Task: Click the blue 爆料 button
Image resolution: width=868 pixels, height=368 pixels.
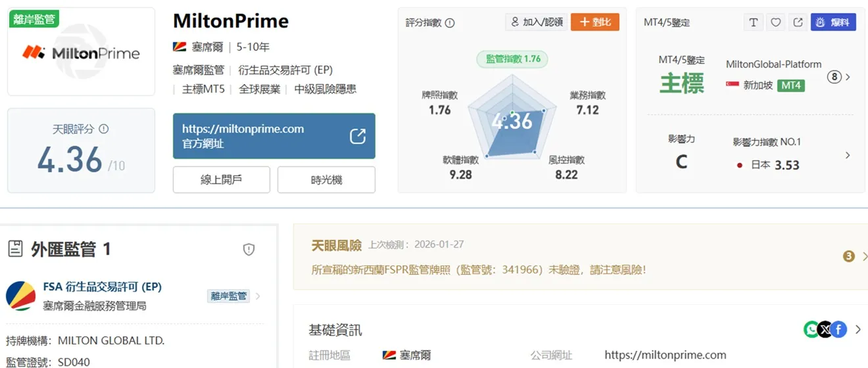Action: [x=833, y=22]
